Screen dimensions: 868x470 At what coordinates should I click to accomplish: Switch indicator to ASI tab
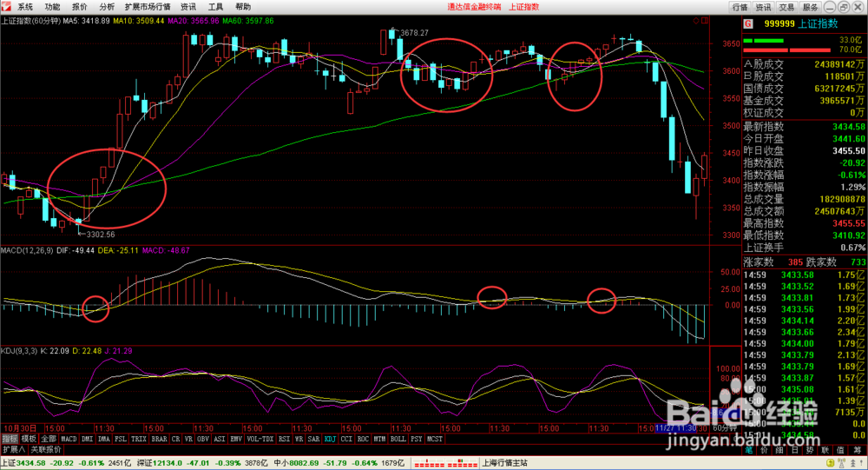pos(220,439)
